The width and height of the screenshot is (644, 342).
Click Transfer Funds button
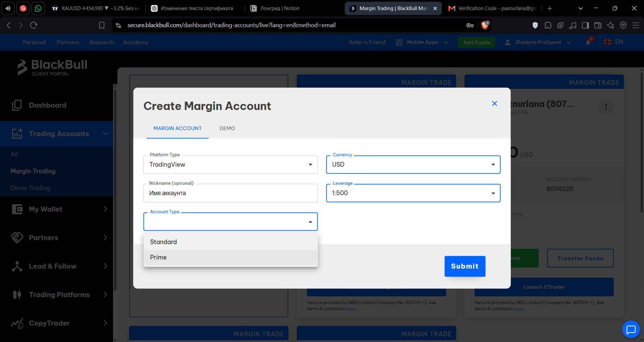(580, 258)
